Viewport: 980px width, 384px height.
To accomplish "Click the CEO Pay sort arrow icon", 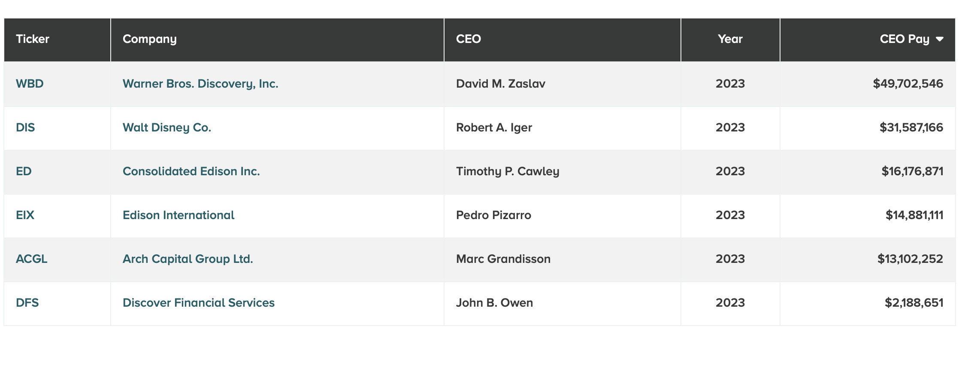I will [939, 39].
